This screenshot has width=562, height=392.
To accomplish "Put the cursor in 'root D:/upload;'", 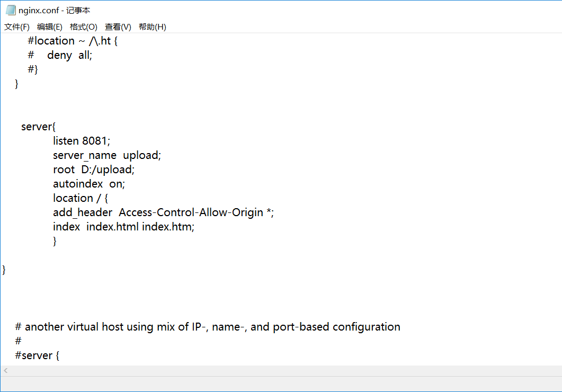I will pos(94,170).
